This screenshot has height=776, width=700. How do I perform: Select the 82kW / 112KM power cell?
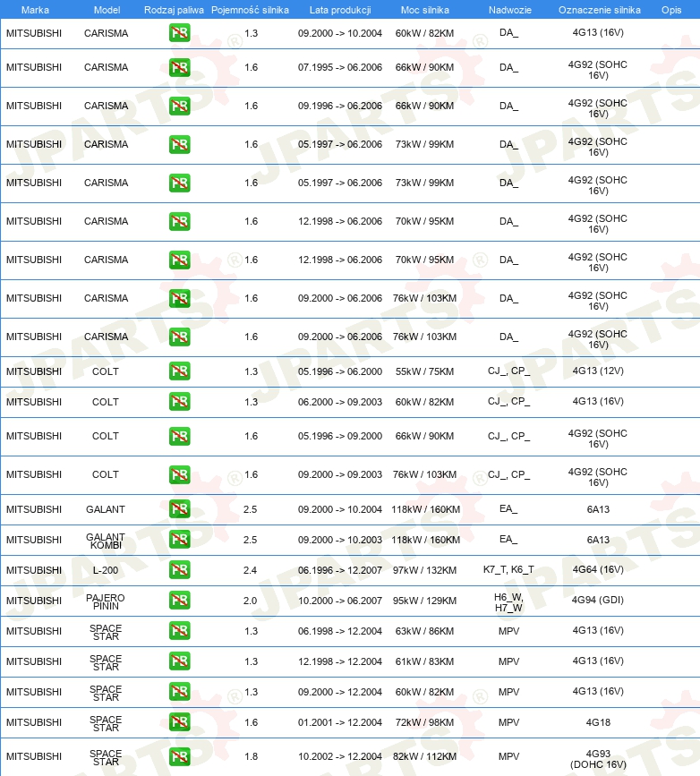coord(425,756)
